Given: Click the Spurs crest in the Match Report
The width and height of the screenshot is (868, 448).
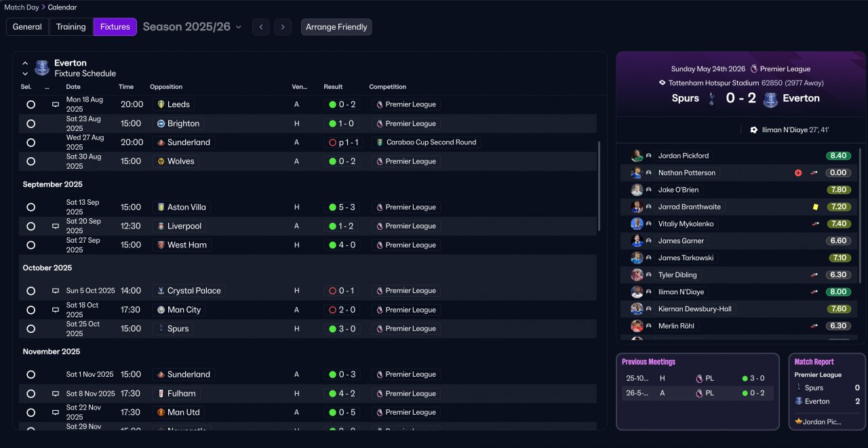Looking at the screenshot, I should [798, 388].
